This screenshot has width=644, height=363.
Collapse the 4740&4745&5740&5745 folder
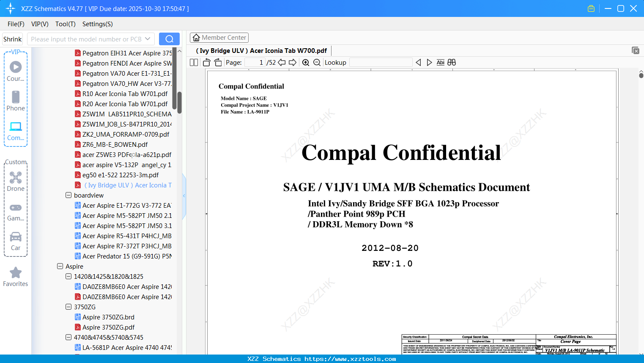[69, 338]
